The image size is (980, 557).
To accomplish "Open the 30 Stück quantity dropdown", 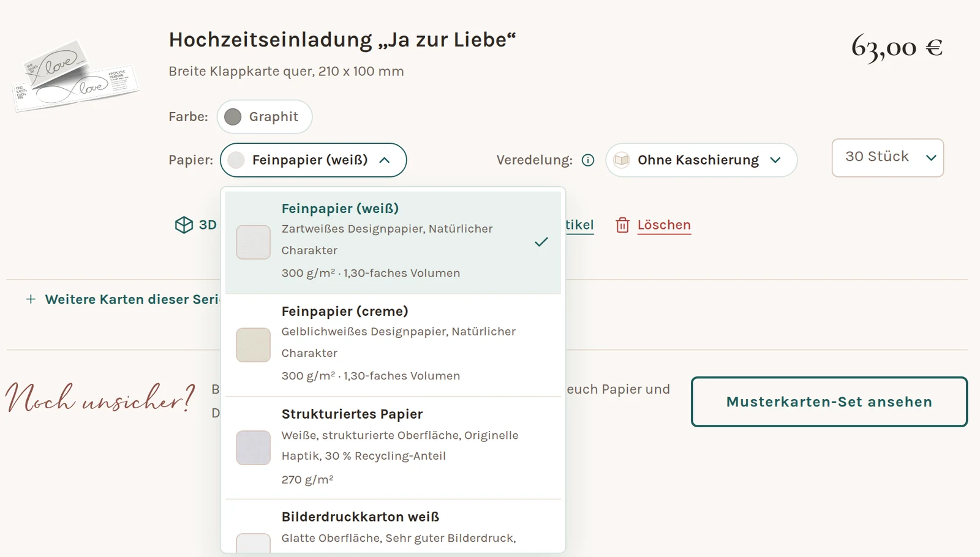I will [888, 158].
